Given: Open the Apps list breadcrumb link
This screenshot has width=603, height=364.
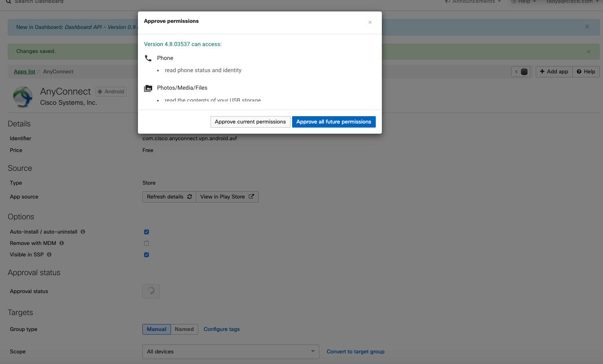Looking at the screenshot, I should coord(24,72).
